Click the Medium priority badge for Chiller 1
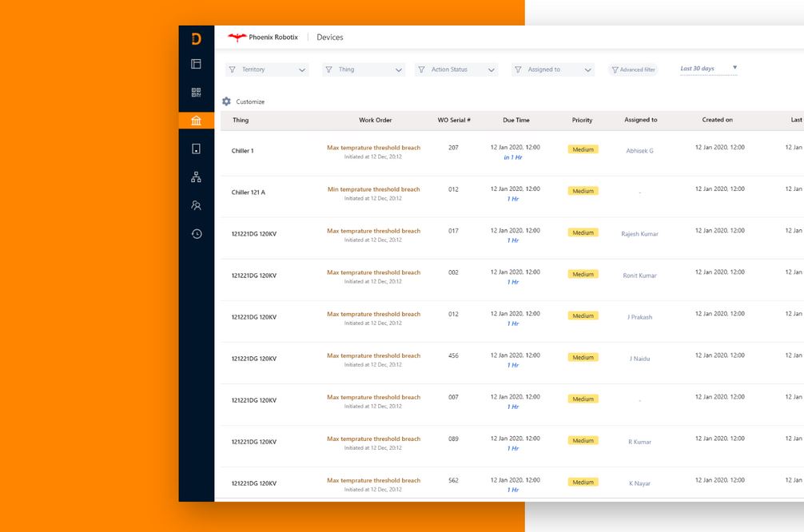The image size is (804, 532). 583,149
